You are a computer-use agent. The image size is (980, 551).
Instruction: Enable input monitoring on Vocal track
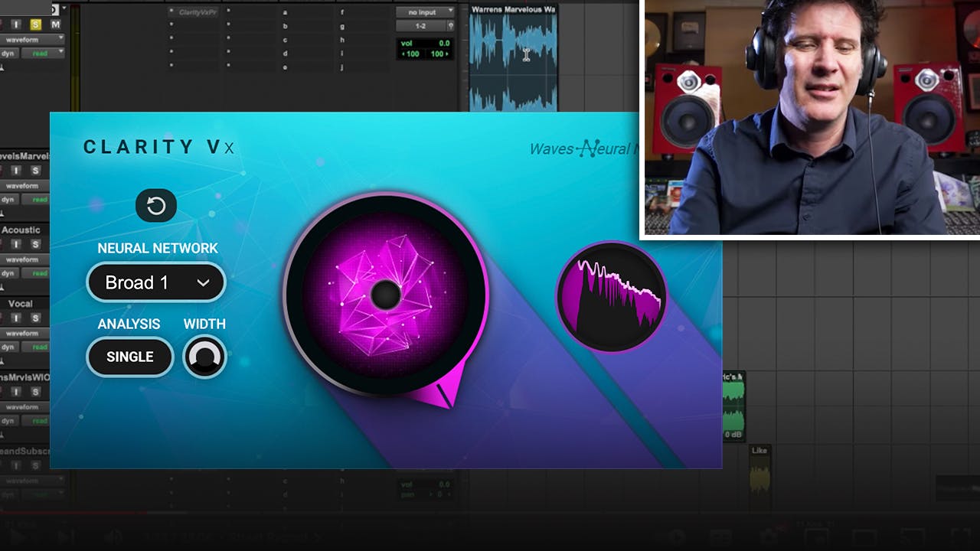15,318
